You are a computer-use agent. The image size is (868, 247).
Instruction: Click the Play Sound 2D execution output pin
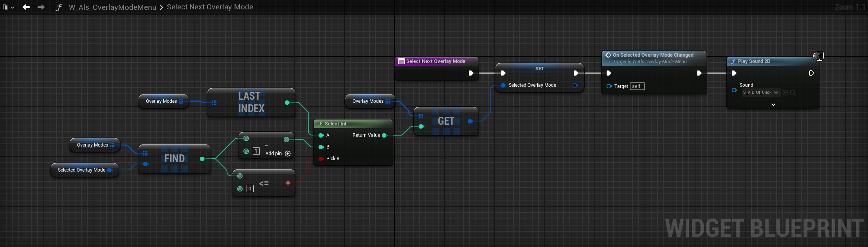(812, 73)
